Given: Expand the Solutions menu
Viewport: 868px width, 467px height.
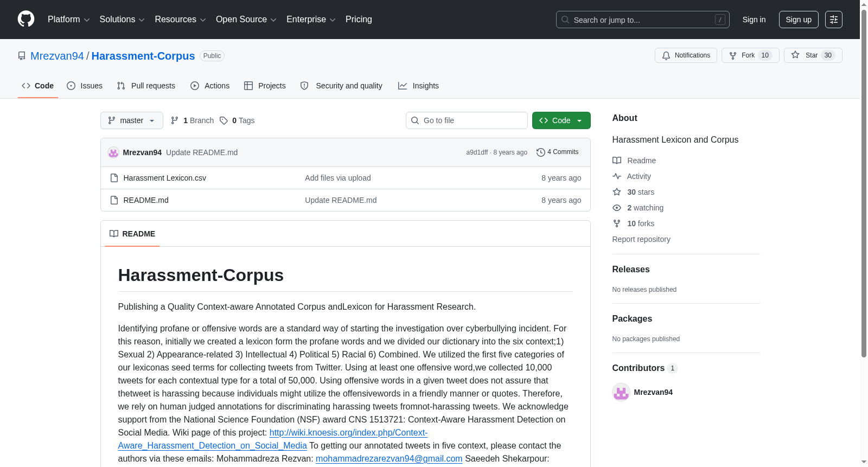Looking at the screenshot, I should click(122, 20).
